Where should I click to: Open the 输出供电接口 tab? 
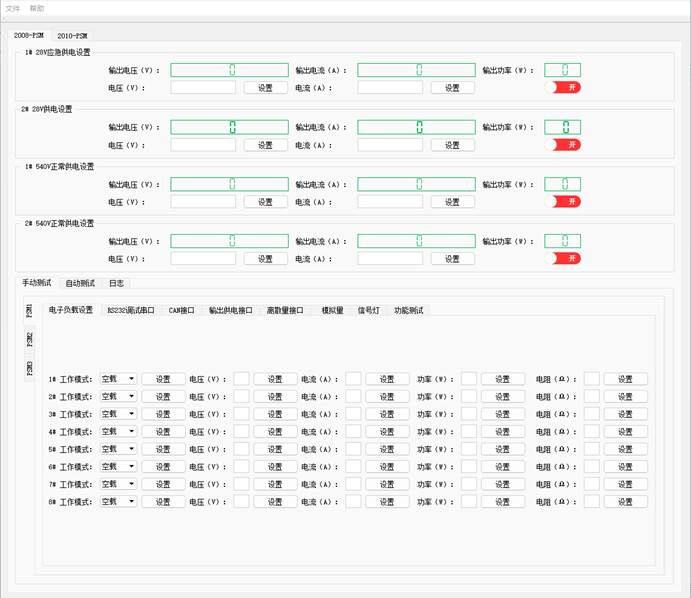(230, 310)
